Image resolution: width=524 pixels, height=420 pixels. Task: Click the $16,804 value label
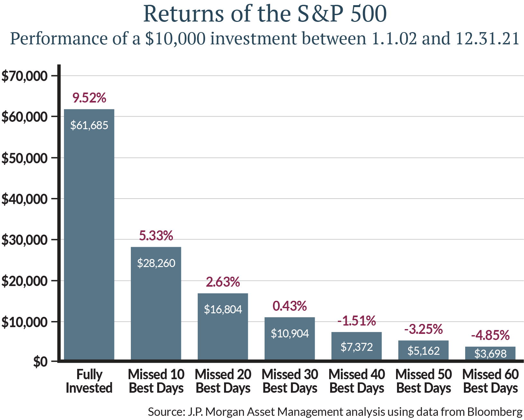coord(223,309)
